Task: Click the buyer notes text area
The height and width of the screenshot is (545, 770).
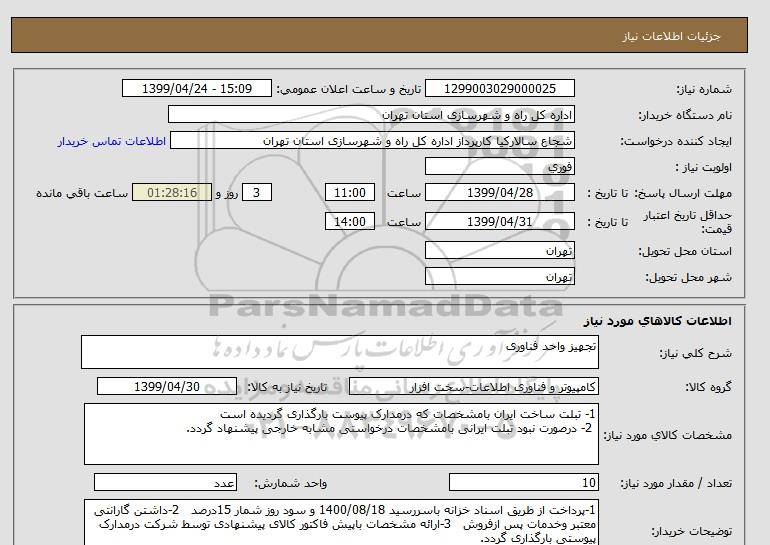Action: [341, 523]
